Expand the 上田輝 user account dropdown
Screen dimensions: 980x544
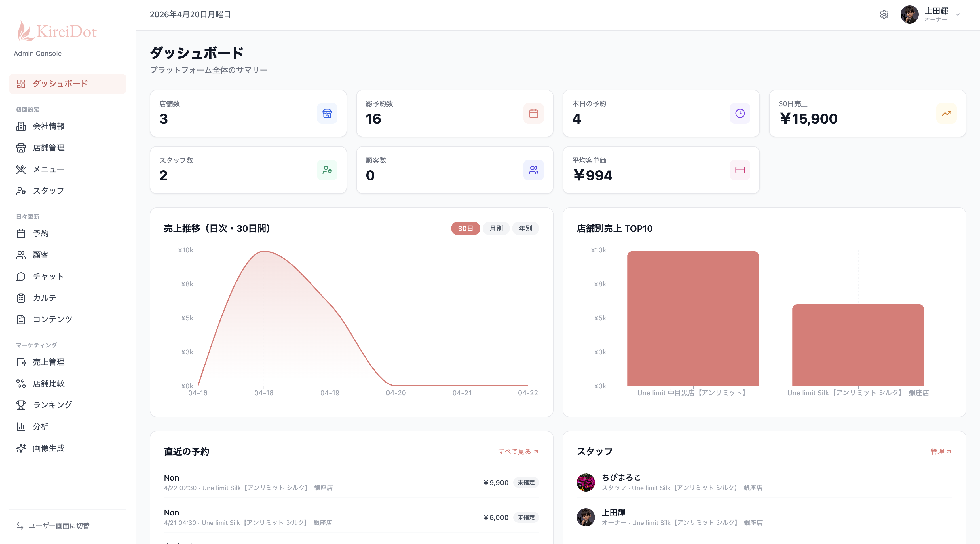pos(958,14)
